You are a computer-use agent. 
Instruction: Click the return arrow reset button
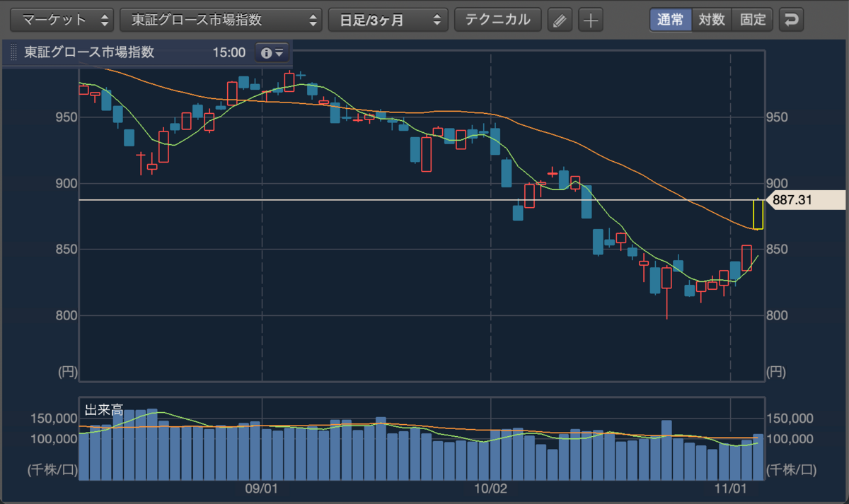tap(791, 20)
